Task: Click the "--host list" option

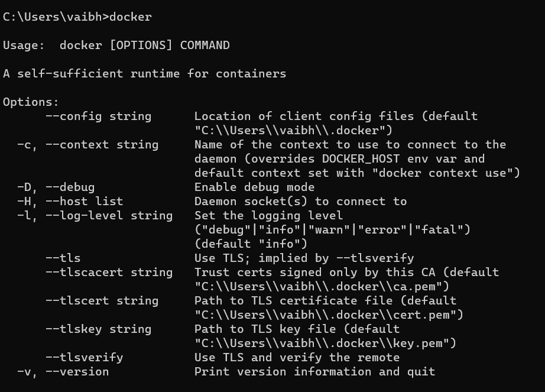Action: tap(84, 202)
